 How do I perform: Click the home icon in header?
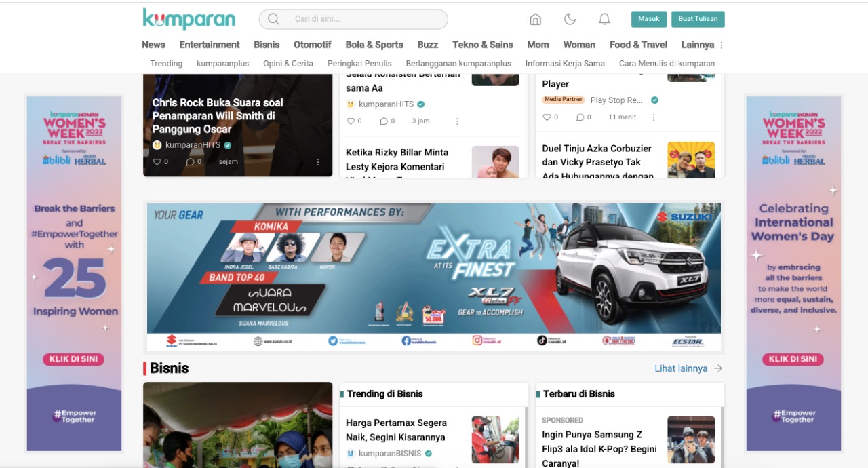pos(535,20)
